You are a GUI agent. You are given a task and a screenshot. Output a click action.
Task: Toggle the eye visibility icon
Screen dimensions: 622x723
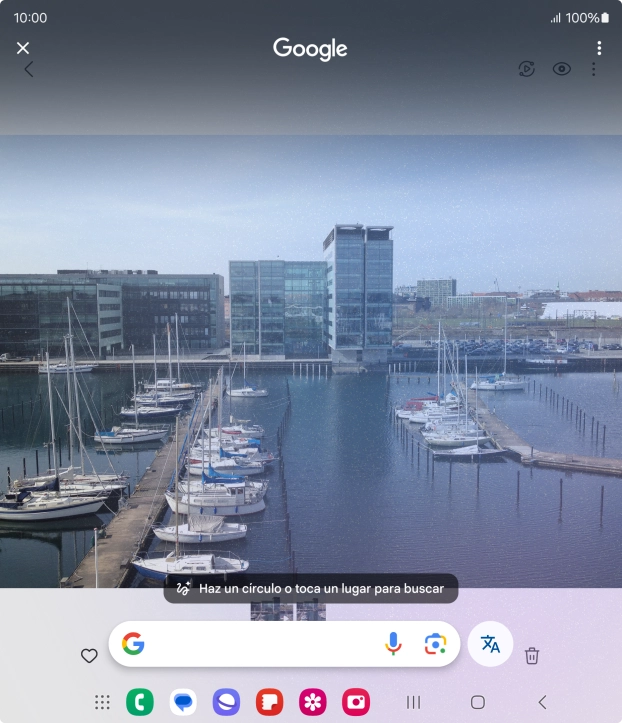click(562, 69)
